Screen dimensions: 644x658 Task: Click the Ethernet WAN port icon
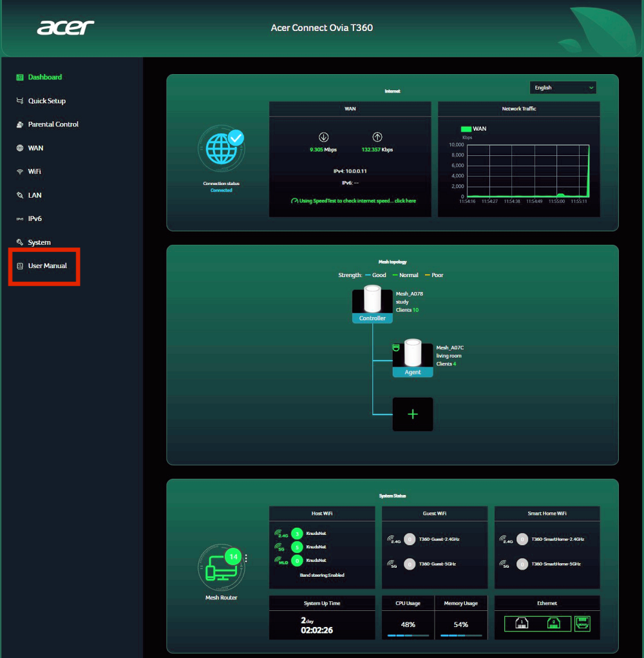pos(582,624)
